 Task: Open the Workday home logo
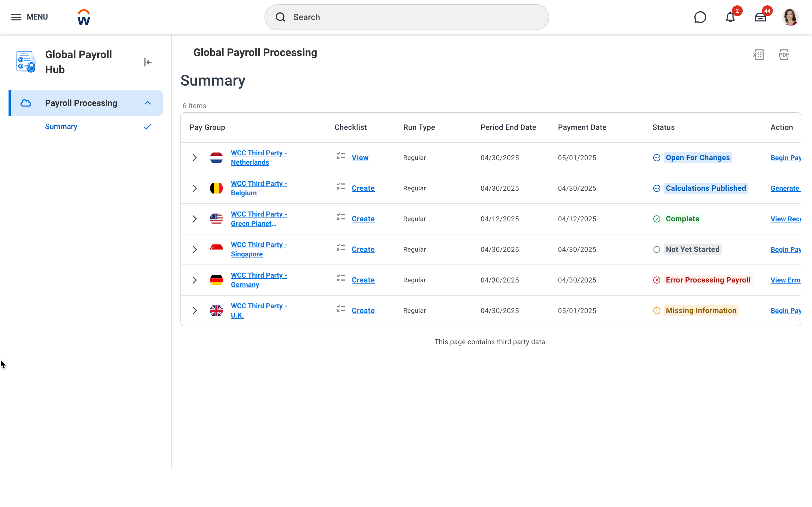[83, 17]
